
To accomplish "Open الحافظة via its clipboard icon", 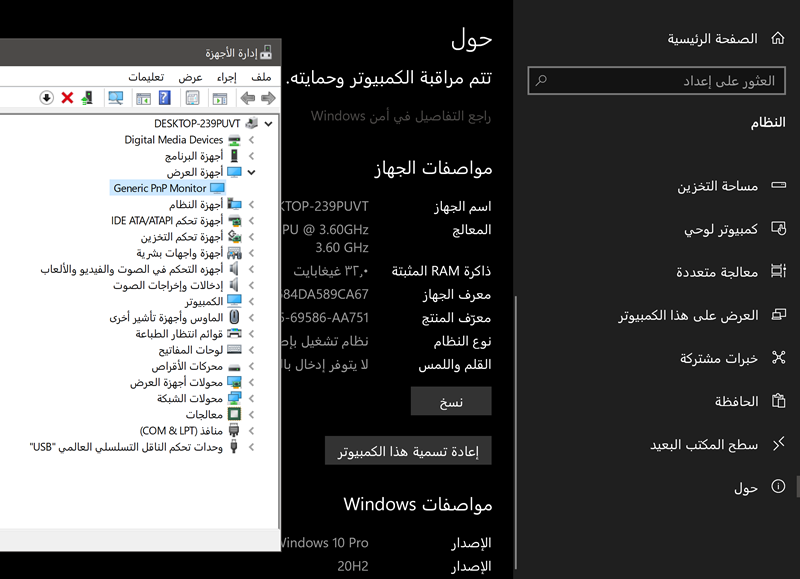I will click(779, 400).
